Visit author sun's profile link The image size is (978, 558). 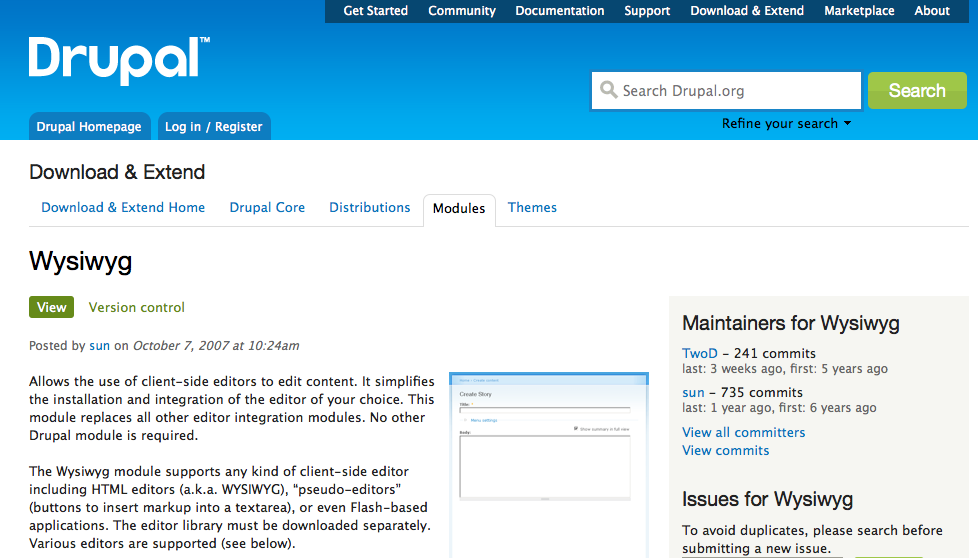click(99, 346)
